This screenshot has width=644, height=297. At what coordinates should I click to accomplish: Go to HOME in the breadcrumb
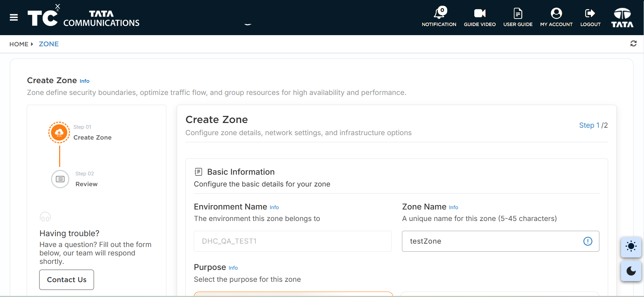coord(19,44)
